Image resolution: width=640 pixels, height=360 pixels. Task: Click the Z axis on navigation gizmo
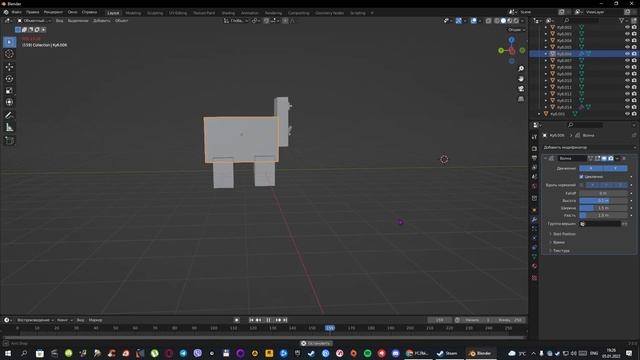pos(511,40)
